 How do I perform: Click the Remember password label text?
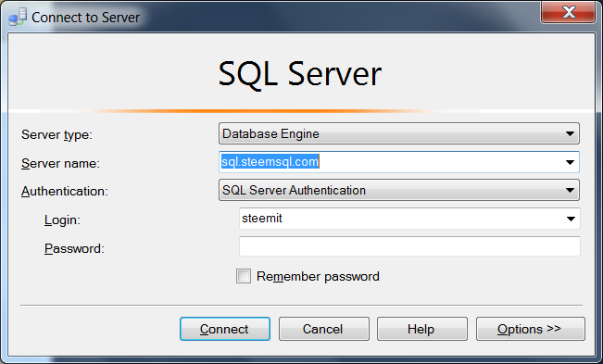(318, 276)
